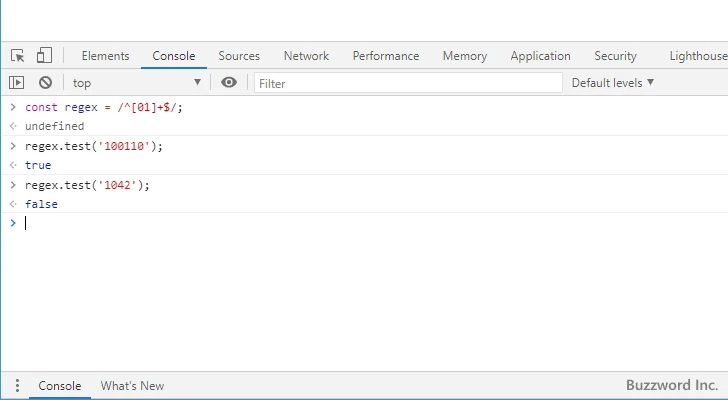Select the Memory tab
Viewport: 728px width, 400px height.
464,56
